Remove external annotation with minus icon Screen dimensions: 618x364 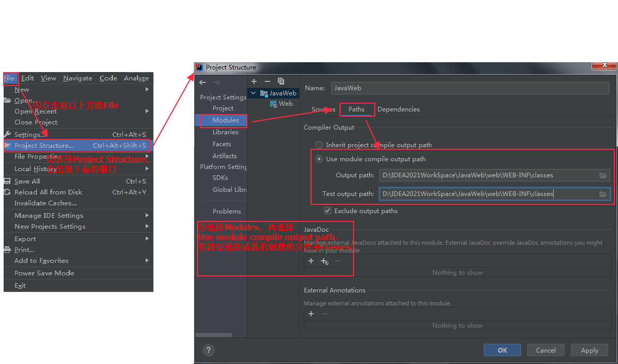pos(325,314)
